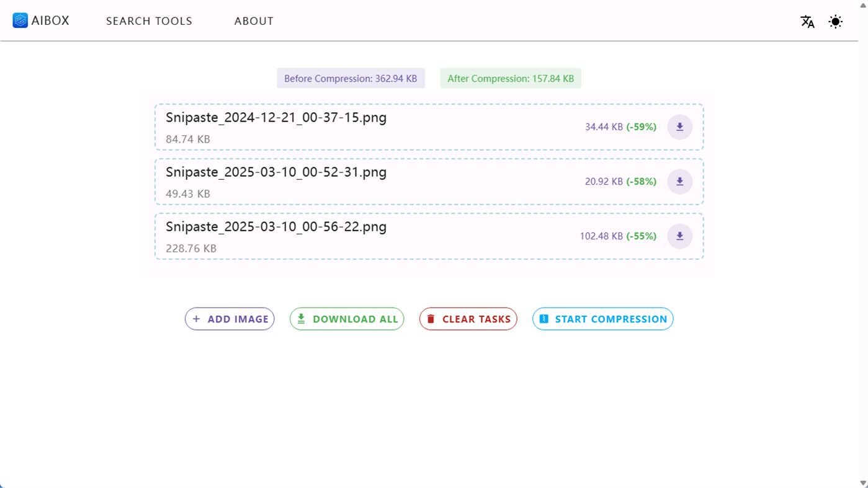Clear all compression tasks
The image size is (868, 488).
[x=468, y=319]
